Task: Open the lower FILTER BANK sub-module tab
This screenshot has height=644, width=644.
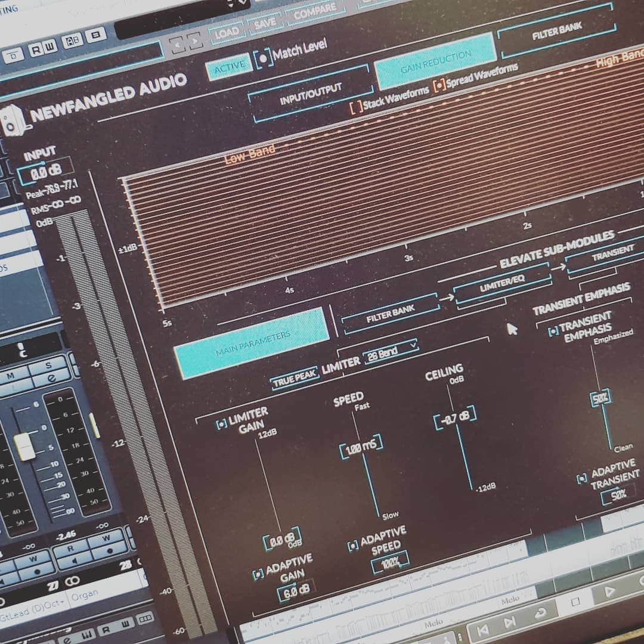Action: [390, 314]
